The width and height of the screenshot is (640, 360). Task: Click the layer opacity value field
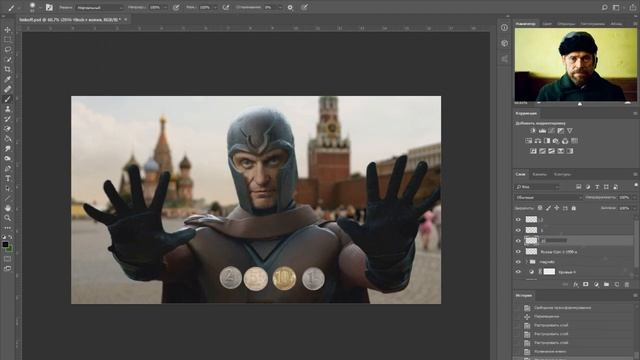tap(624, 198)
